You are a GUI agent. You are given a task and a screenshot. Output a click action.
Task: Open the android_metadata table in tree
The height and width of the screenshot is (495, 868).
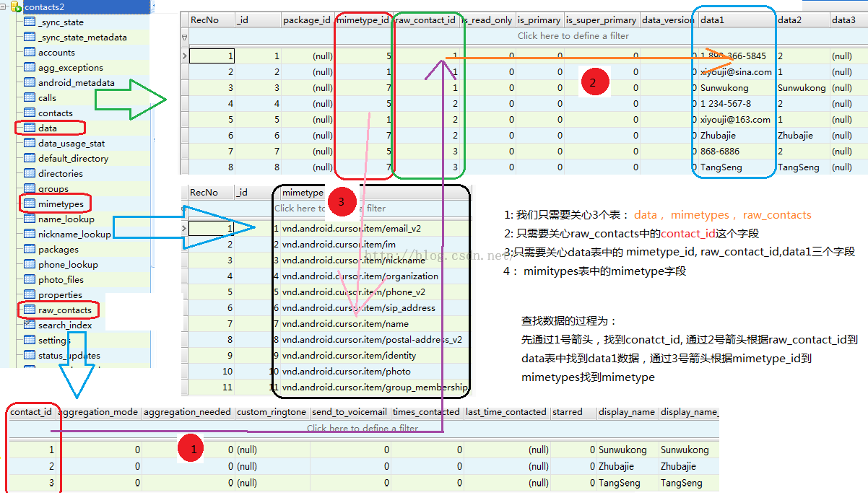click(76, 83)
